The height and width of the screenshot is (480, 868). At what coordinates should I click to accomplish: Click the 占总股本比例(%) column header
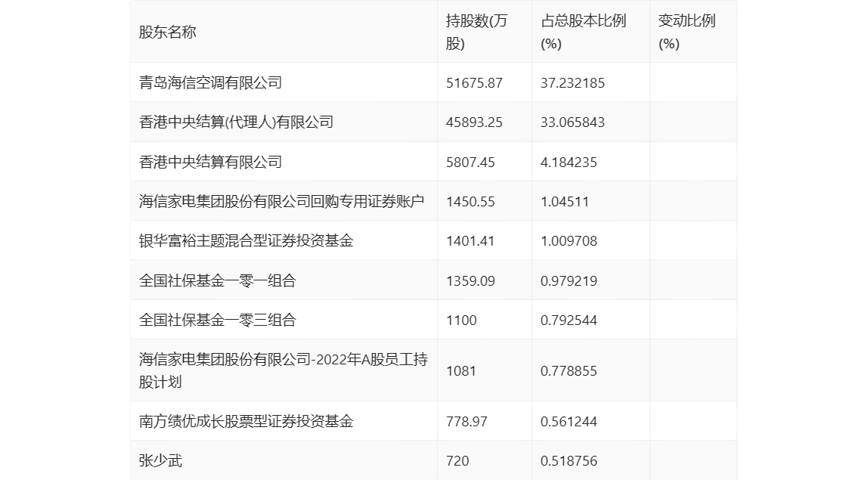583,33
